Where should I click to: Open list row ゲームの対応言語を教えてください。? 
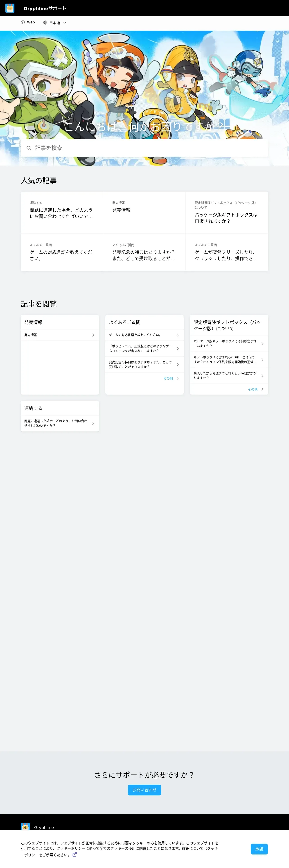coord(144,335)
